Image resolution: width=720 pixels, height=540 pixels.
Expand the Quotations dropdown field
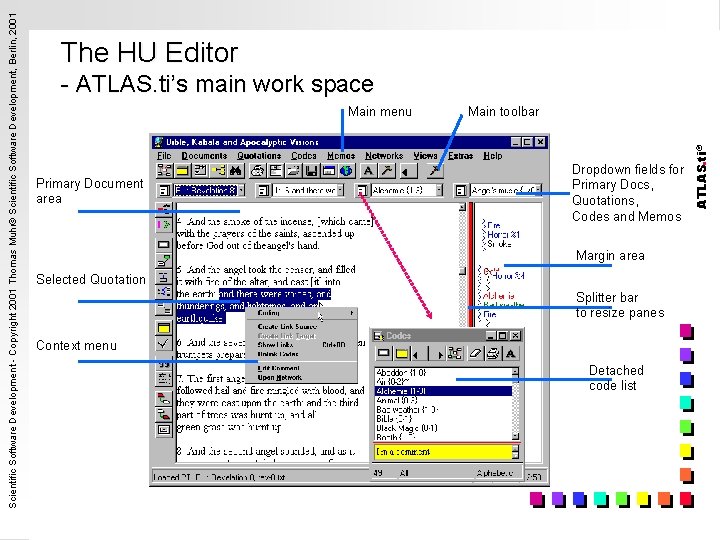(340, 190)
